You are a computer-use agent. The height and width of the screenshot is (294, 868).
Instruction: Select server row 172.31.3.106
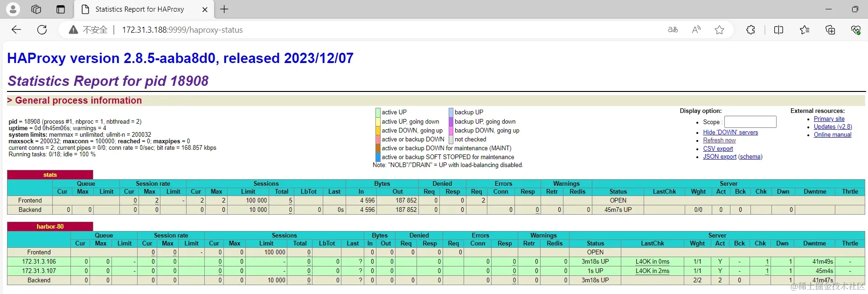pos(436,261)
